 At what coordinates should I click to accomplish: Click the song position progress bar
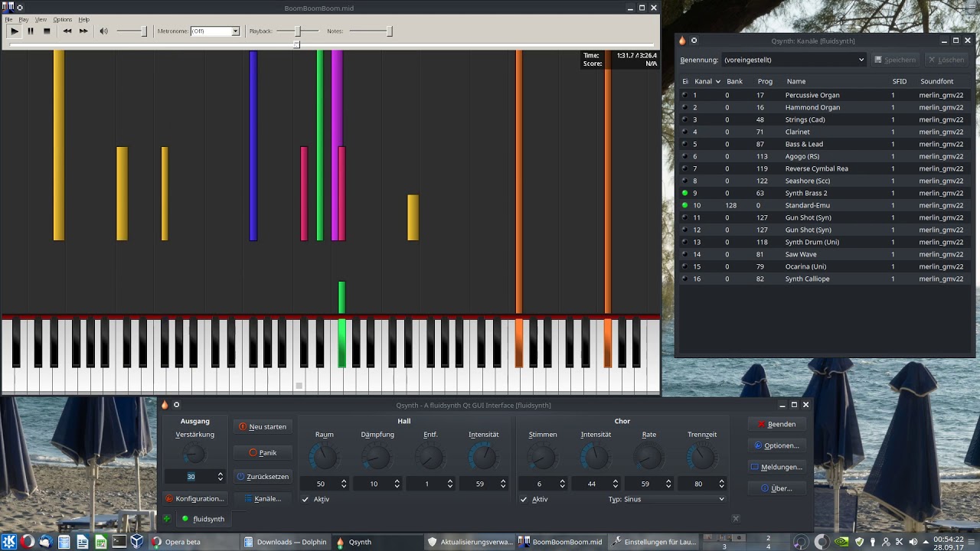(x=329, y=44)
